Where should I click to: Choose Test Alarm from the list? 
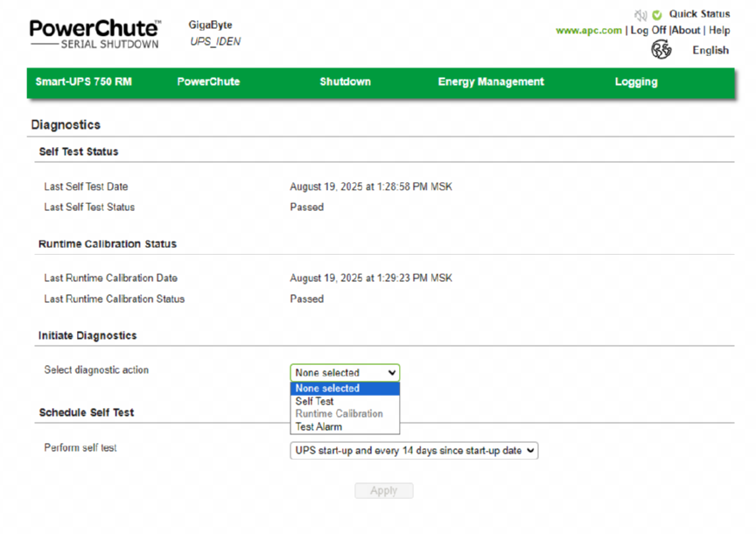click(x=345, y=427)
